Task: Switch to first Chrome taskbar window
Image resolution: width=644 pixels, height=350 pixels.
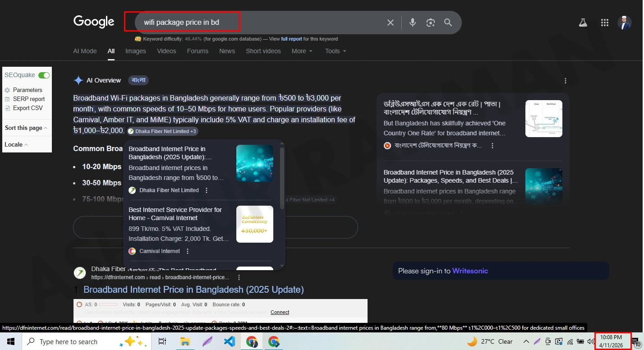Action: [252, 341]
